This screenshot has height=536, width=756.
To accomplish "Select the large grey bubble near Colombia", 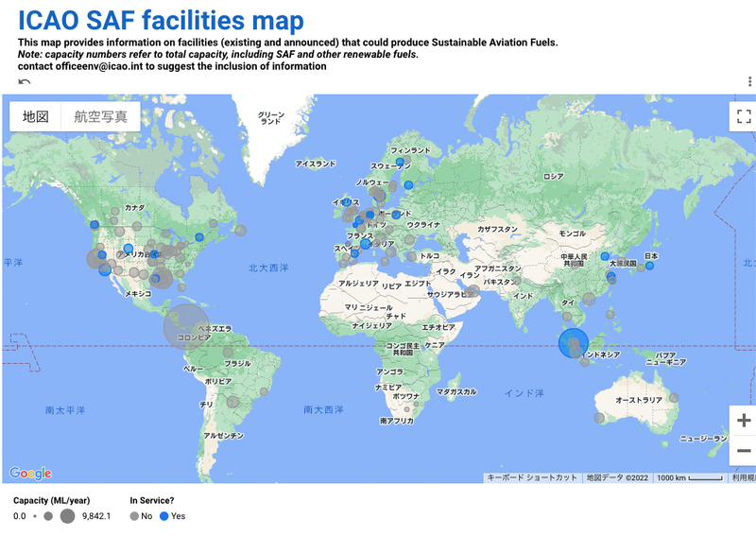I will [186, 327].
